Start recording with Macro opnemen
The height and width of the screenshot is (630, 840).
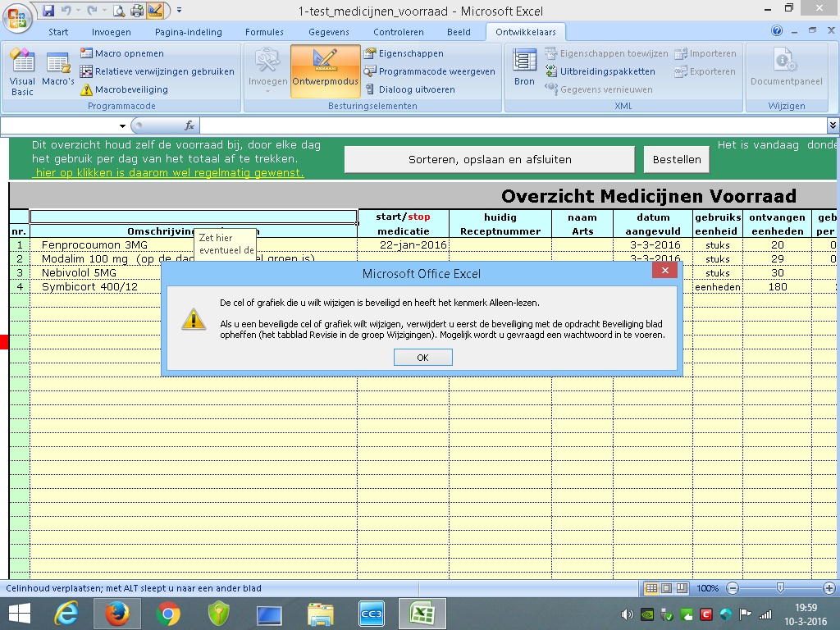point(122,53)
